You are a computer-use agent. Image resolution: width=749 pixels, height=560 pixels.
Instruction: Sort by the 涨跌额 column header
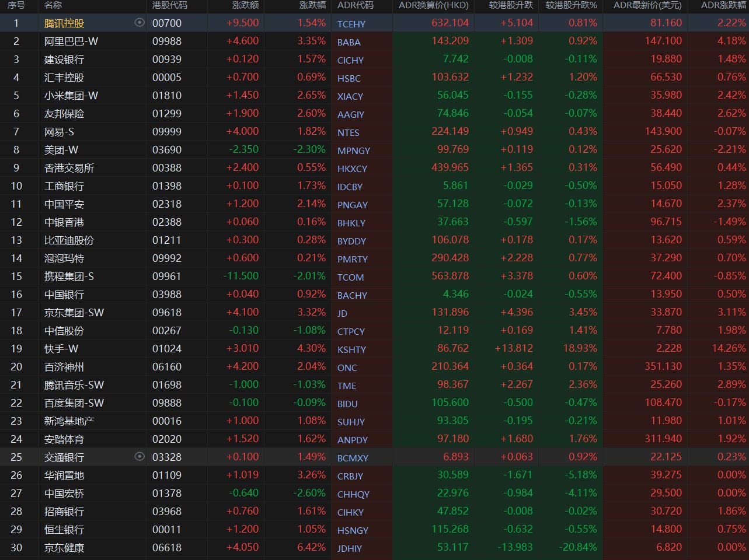245,5
